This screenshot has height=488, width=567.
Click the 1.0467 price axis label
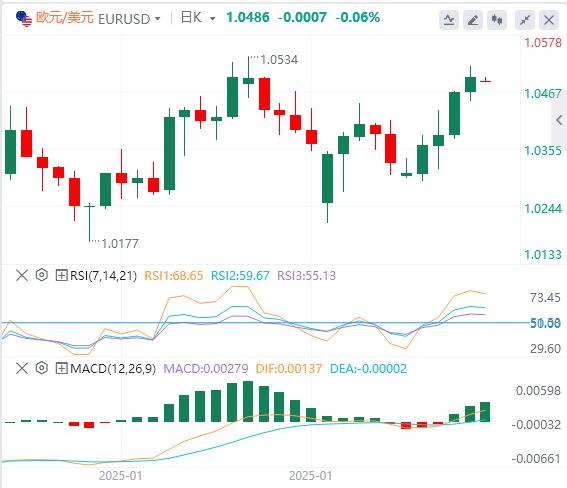[543, 94]
